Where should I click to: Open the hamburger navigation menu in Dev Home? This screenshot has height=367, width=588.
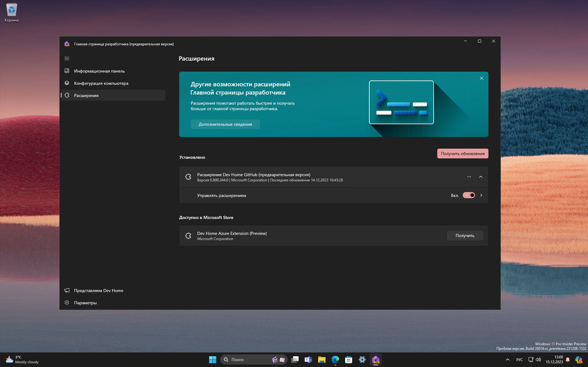[x=67, y=58]
